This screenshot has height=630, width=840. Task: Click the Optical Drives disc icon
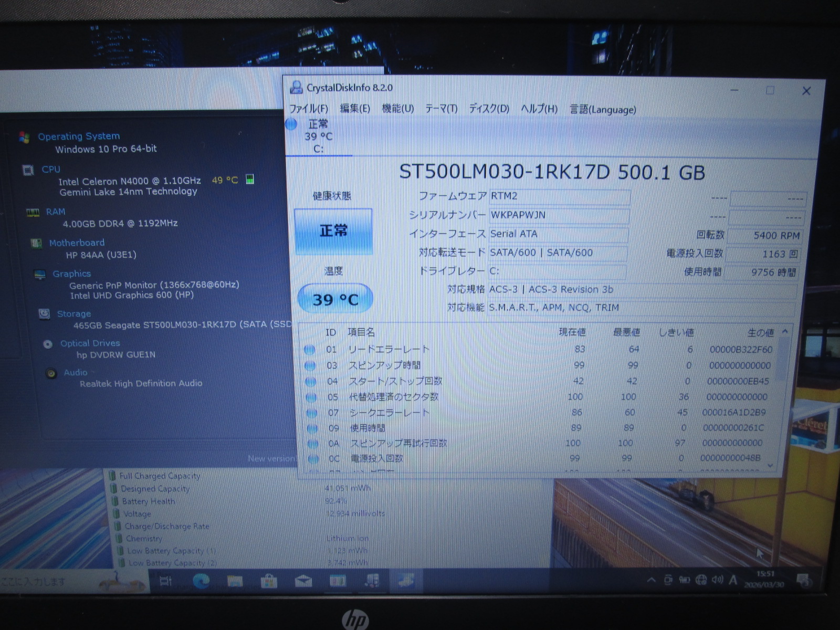click(48, 344)
